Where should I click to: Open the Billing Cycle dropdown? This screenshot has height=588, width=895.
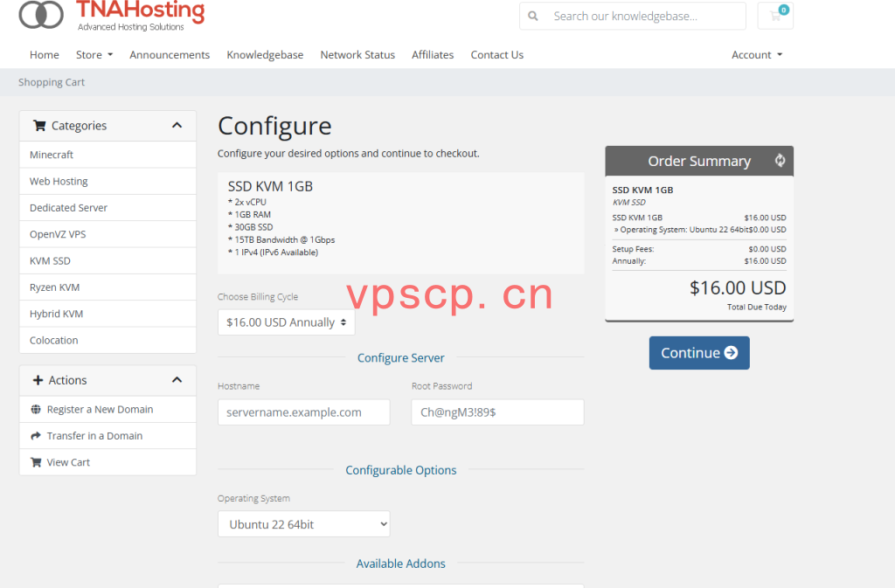(x=287, y=322)
